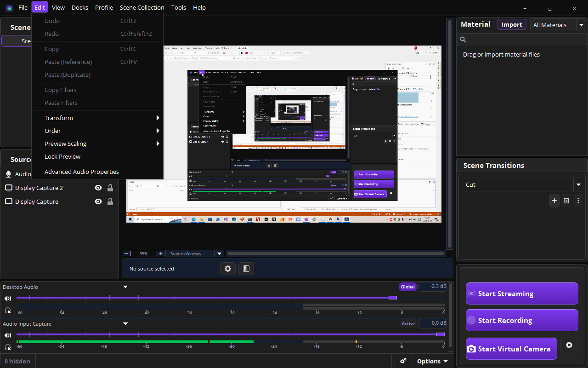
Task: Open the audio mixer gear beside Options
Action: click(x=403, y=361)
